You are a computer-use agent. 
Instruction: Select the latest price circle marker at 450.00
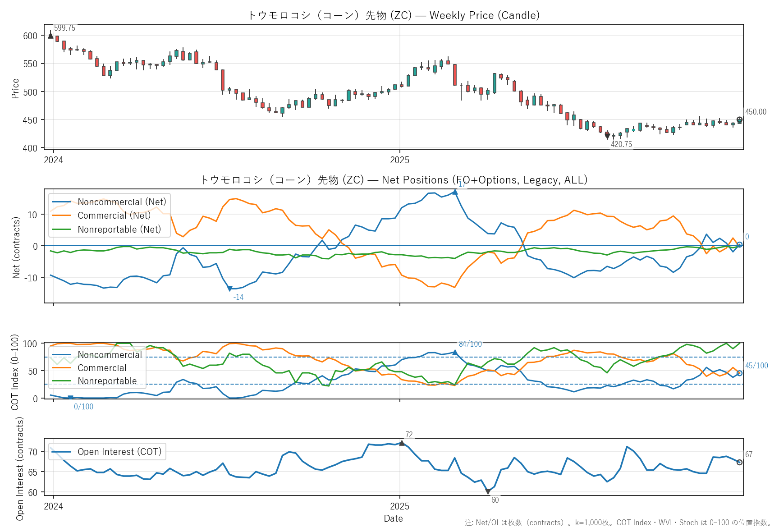739,119
